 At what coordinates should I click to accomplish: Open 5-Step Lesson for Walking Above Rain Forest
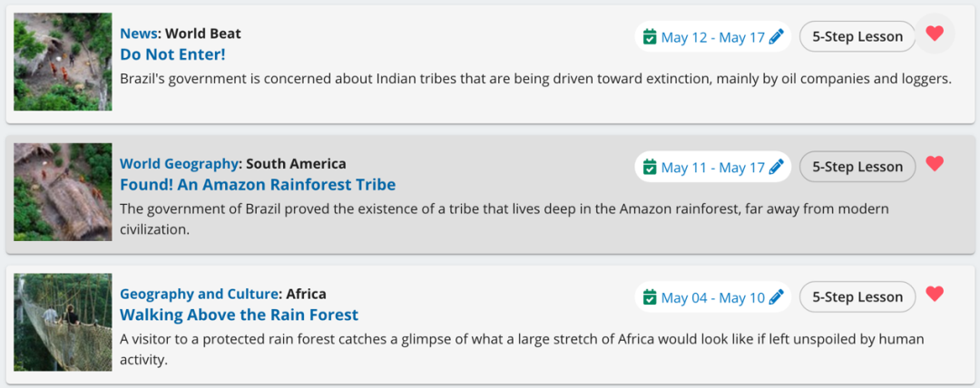click(x=857, y=296)
